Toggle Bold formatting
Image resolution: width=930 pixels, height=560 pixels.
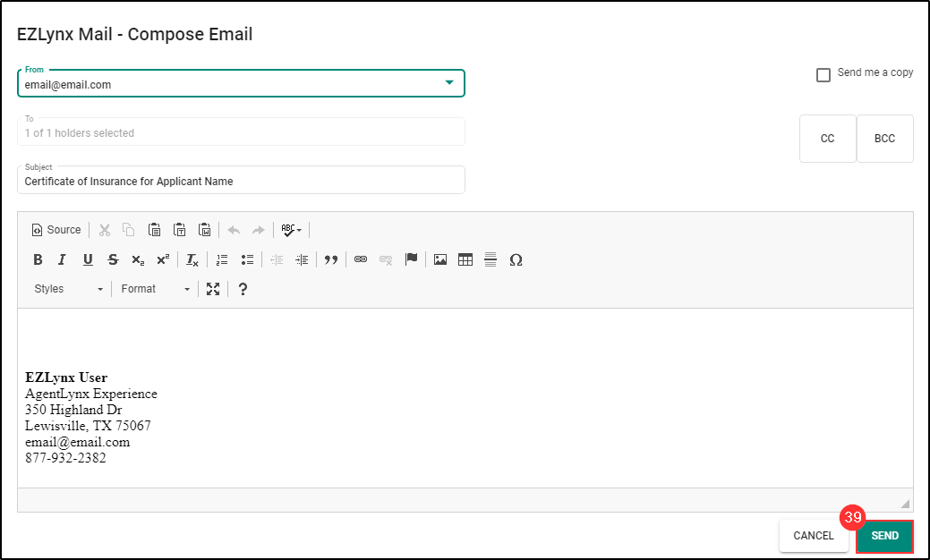point(38,259)
